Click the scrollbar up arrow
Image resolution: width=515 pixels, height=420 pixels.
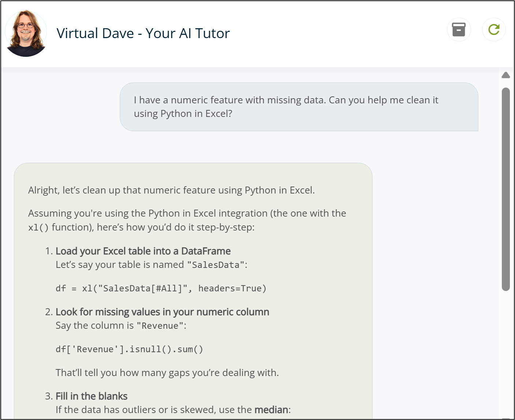click(x=506, y=75)
